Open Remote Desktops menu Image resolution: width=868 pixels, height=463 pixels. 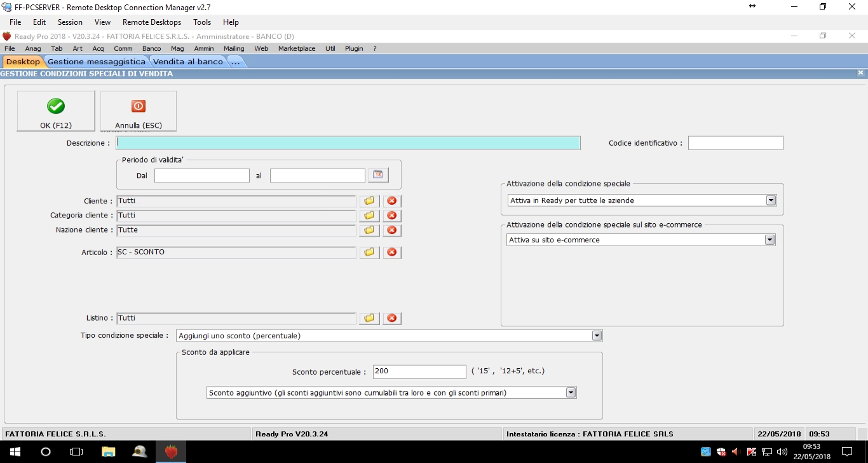tap(152, 22)
